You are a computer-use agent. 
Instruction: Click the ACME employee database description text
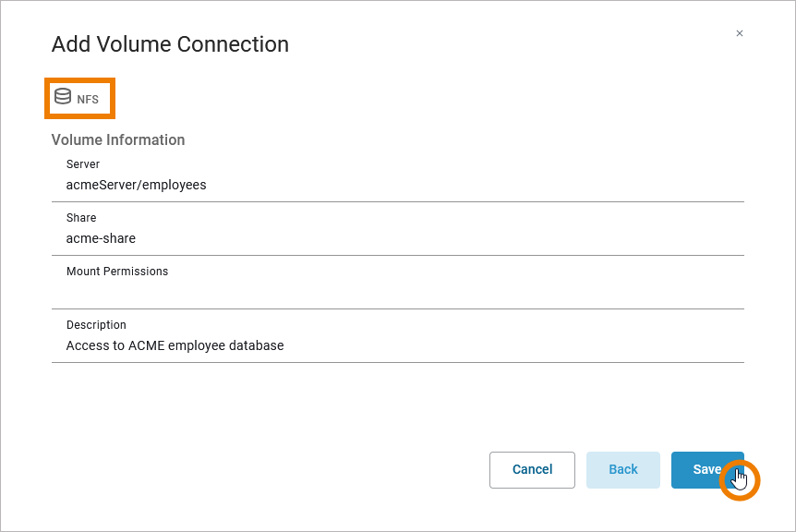[175, 345]
